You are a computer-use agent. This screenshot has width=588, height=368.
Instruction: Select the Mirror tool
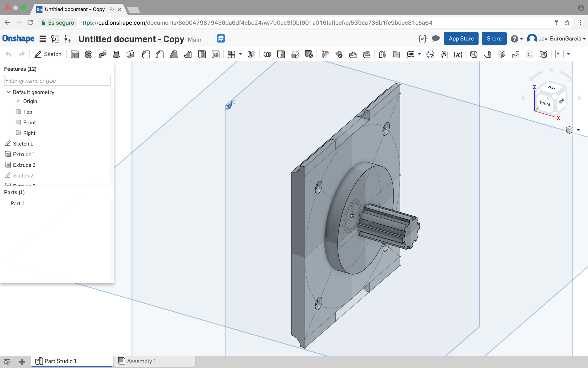point(251,54)
